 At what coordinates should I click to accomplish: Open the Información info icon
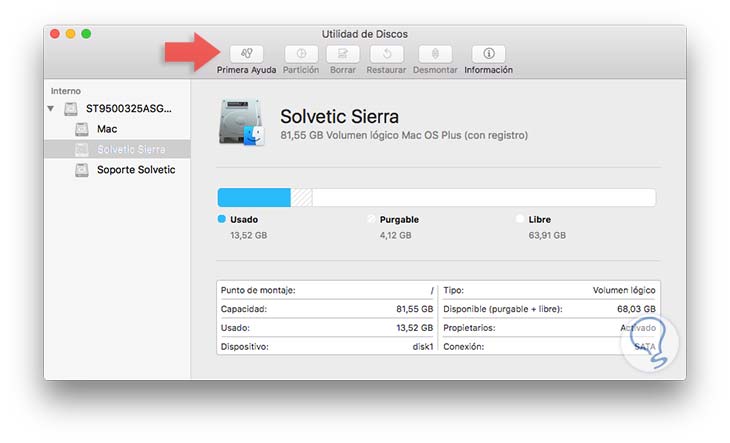(488, 54)
